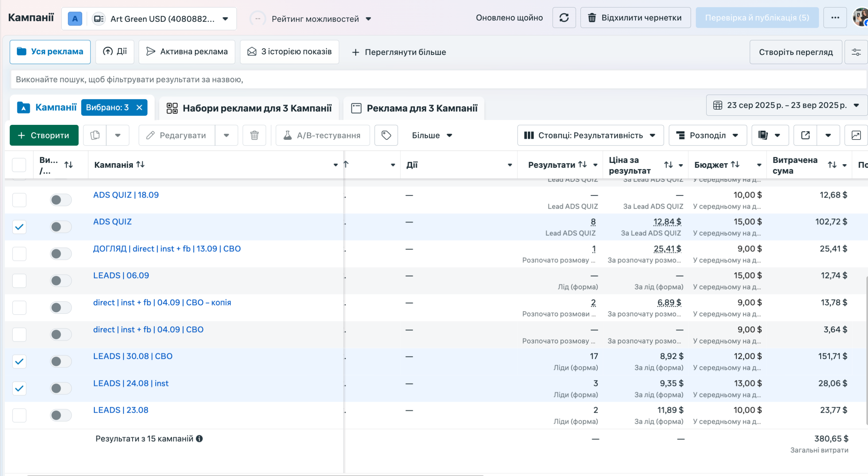Uncheck the ADS QUIZ campaign checkbox
The image size is (868, 476).
point(19,227)
